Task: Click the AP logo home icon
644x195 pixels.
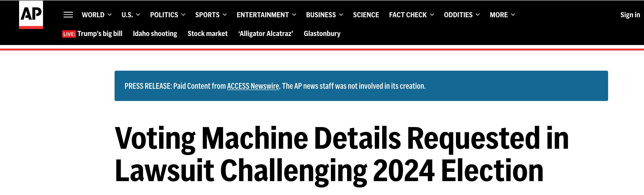Action: [x=31, y=15]
